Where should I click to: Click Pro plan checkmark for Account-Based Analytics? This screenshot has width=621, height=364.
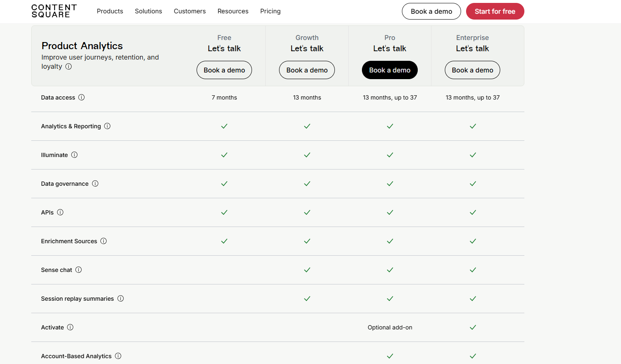(x=390, y=356)
